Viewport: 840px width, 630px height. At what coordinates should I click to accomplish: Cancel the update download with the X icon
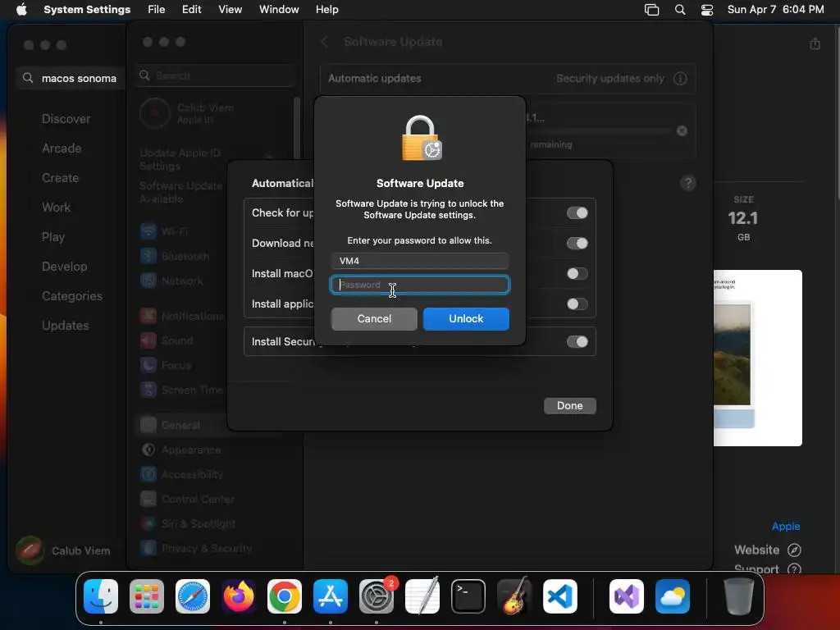[682, 130]
